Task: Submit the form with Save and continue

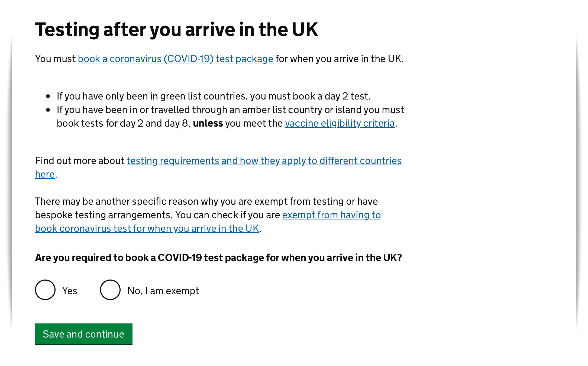Action: coord(83,334)
